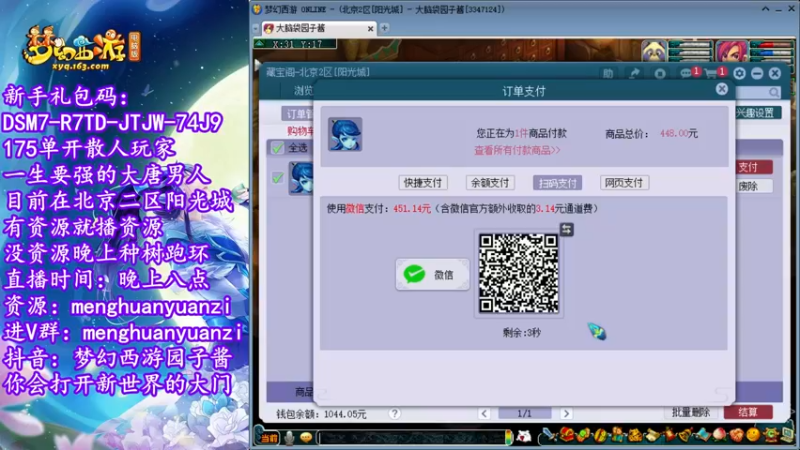800x450 pixels.
Task: Click the red 支付 button in the cart row
Action: point(753,167)
